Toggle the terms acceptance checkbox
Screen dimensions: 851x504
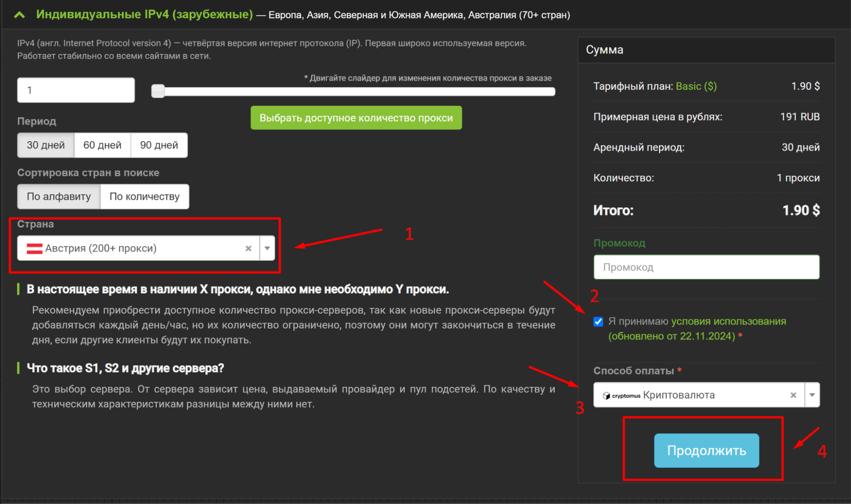click(598, 322)
